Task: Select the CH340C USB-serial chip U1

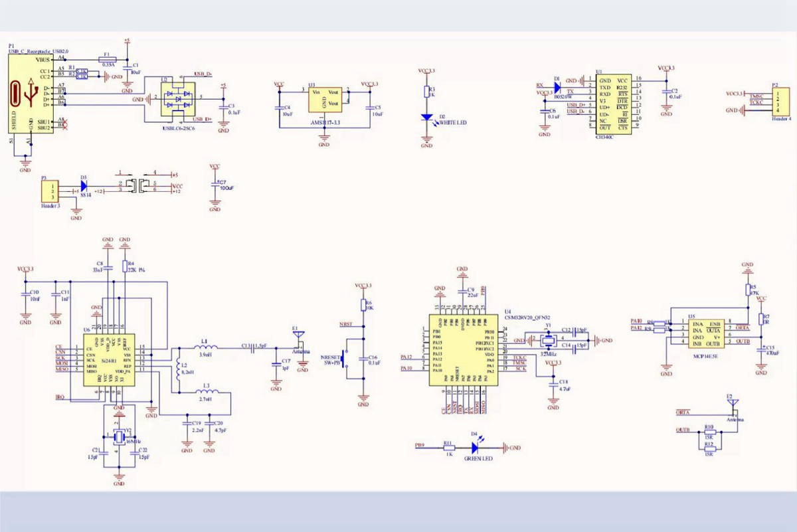Action: [612, 104]
